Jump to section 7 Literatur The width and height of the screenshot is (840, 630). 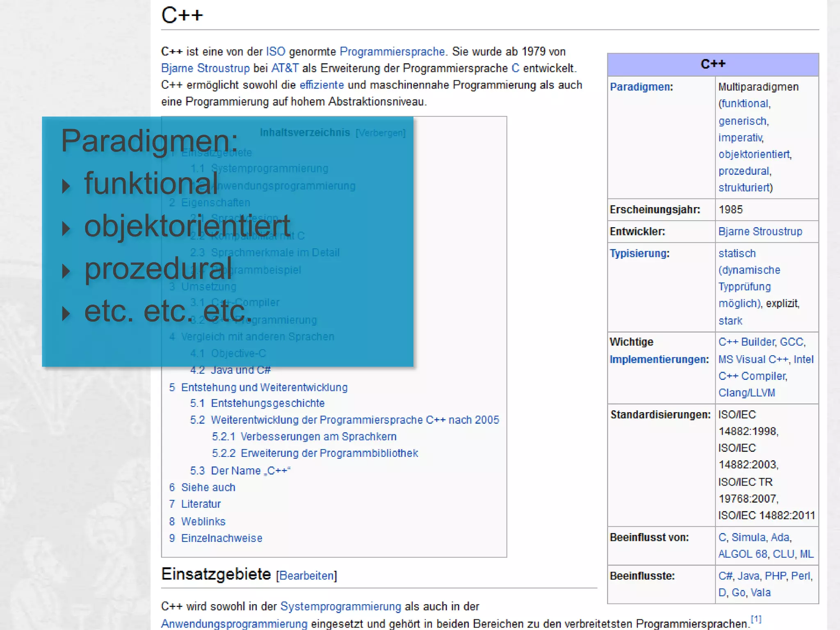pyautogui.click(x=195, y=504)
